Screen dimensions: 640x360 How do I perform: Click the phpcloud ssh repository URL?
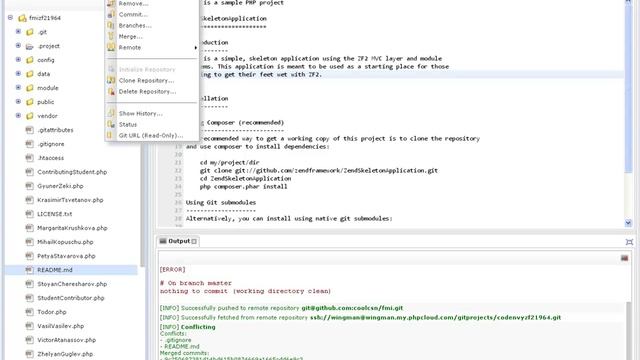(436, 318)
